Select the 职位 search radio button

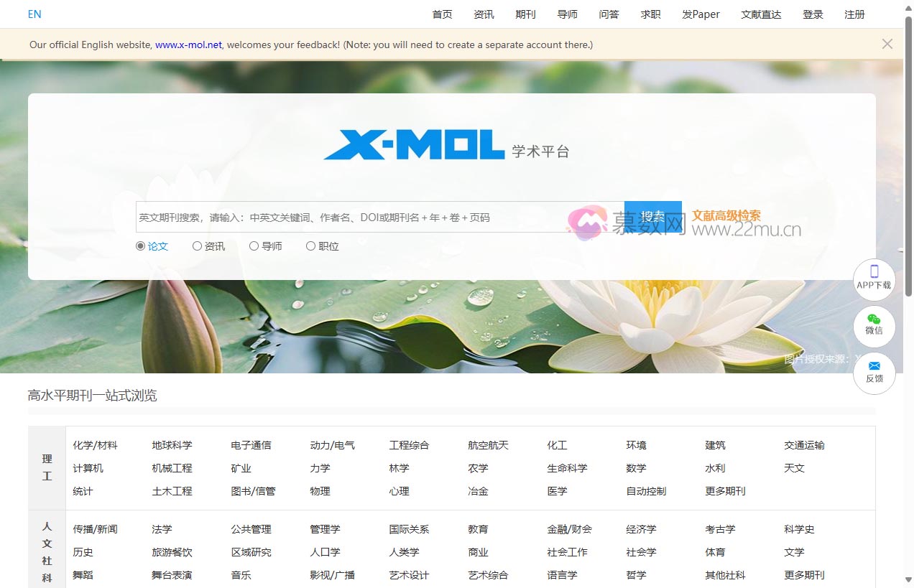tap(310, 246)
